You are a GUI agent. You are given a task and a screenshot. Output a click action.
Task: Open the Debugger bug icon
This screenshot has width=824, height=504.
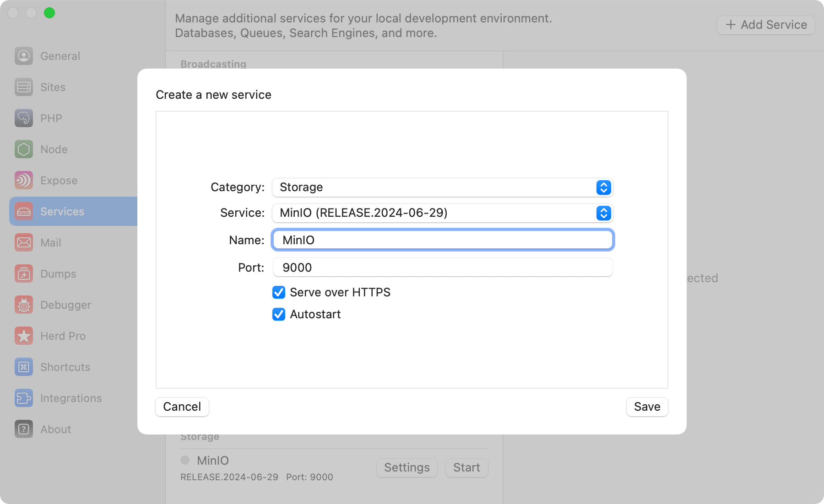point(23,305)
